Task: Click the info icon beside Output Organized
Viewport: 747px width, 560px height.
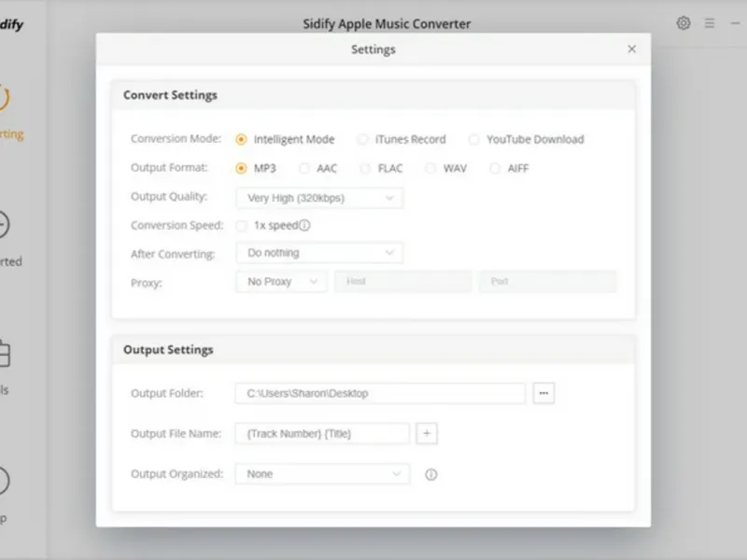Action: tap(431, 474)
